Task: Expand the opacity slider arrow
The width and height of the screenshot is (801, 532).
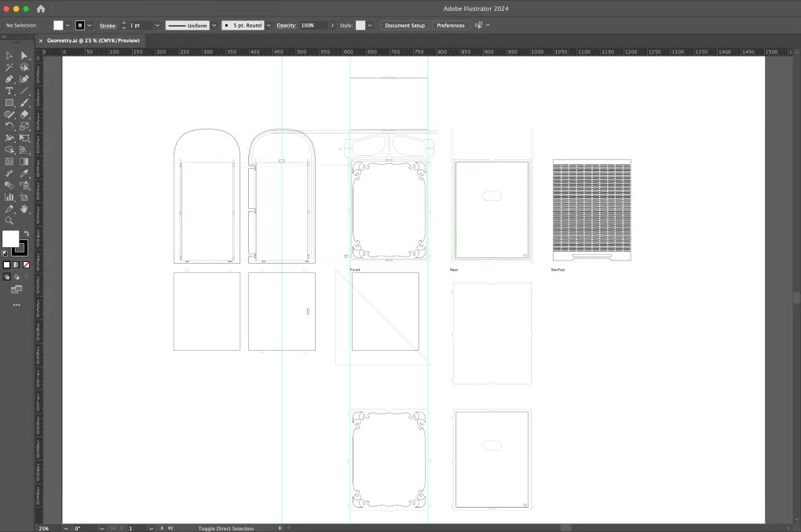Action: (332, 25)
